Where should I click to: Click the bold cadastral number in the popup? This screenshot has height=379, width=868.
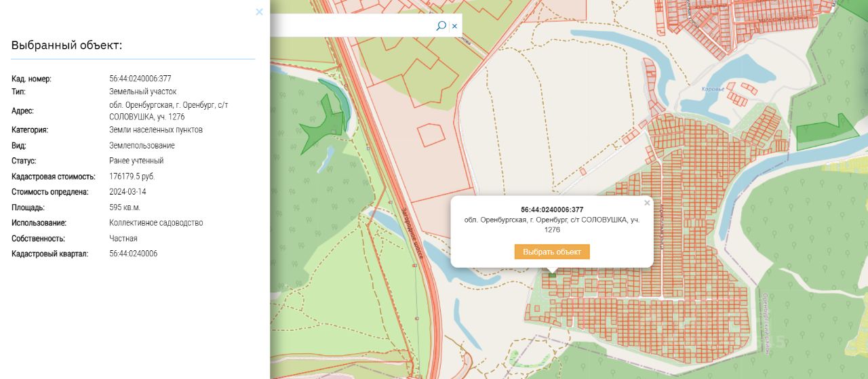(x=552, y=210)
